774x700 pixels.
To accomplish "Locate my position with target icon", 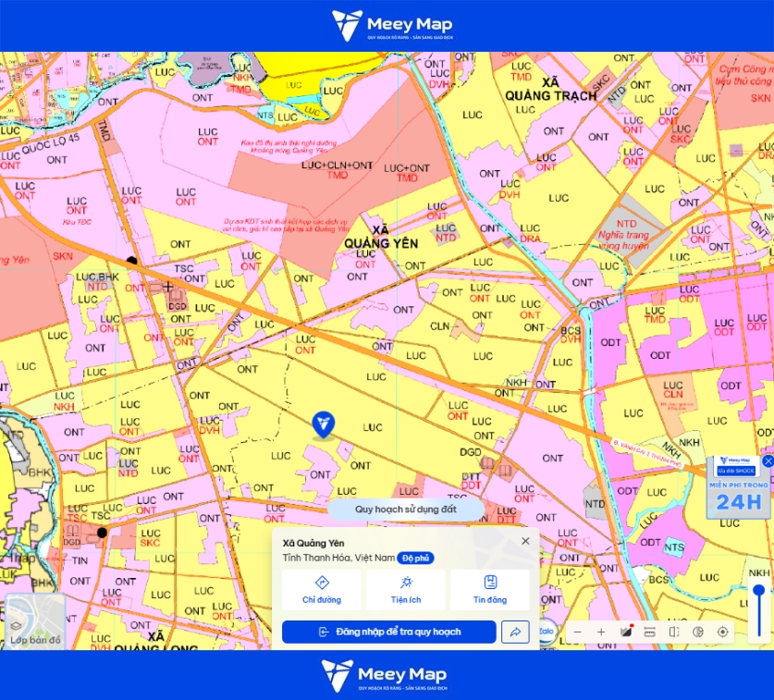I will (x=722, y=632).
